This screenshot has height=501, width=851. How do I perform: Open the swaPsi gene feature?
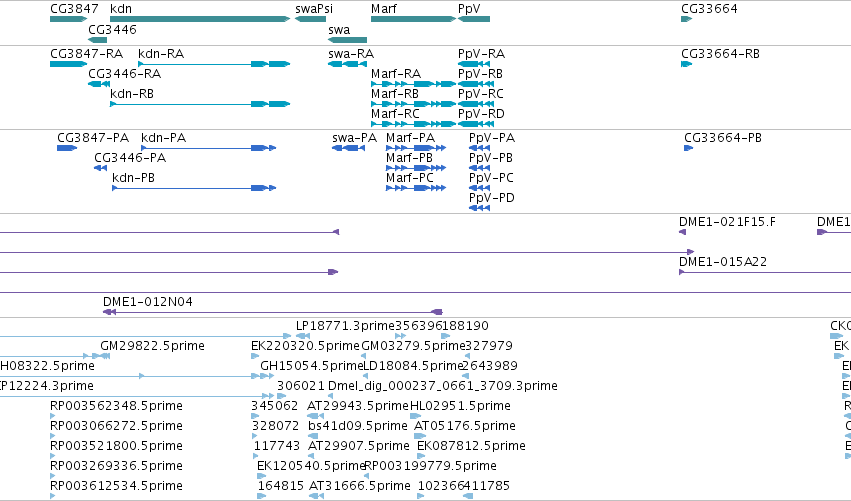click(310, 19)
